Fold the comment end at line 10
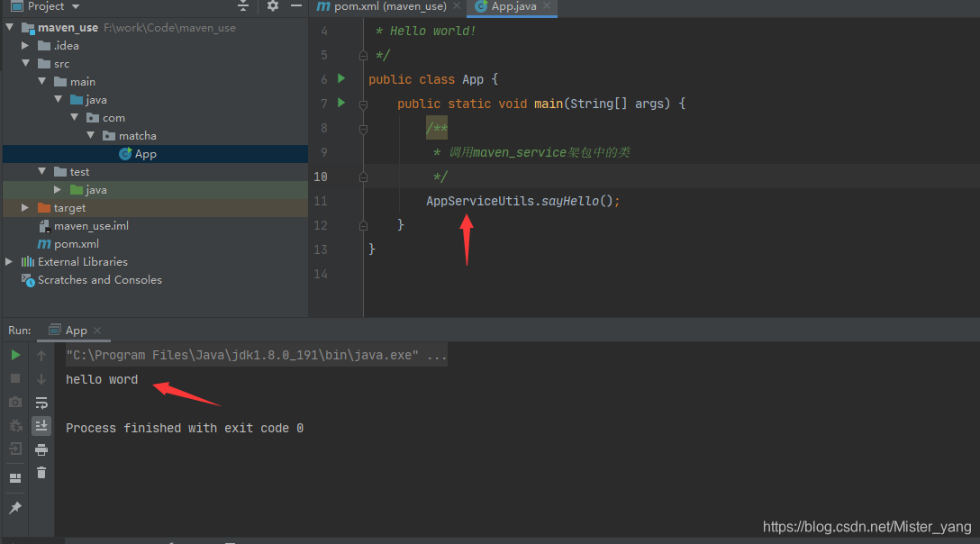Image resolution: width=980 pixels, height=544 pixels. (x=363, y=177)
